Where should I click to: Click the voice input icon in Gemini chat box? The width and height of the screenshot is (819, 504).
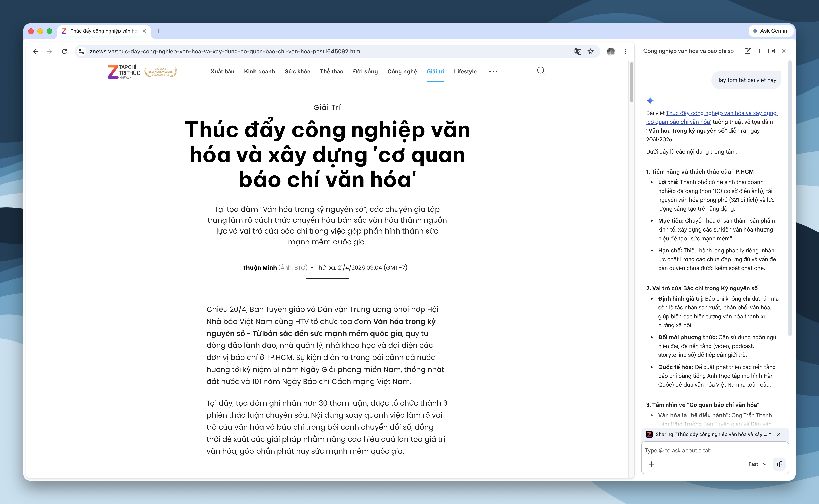[779, 464]
